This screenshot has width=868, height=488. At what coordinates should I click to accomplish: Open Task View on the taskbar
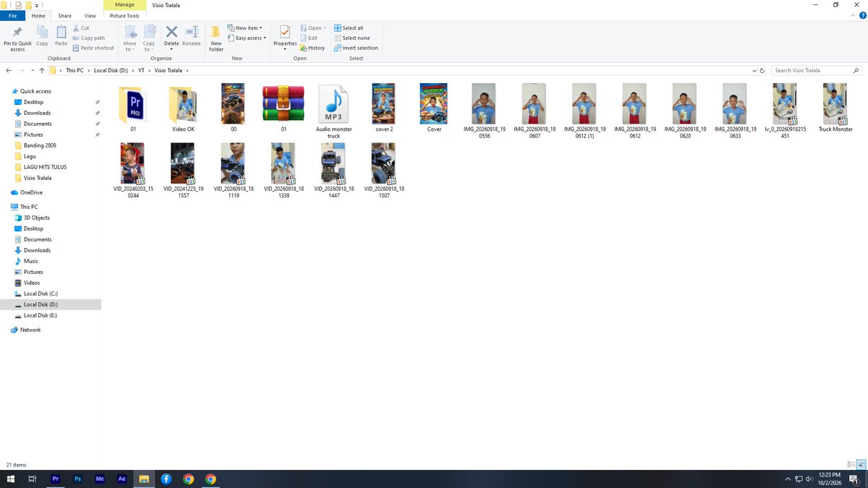33,479
